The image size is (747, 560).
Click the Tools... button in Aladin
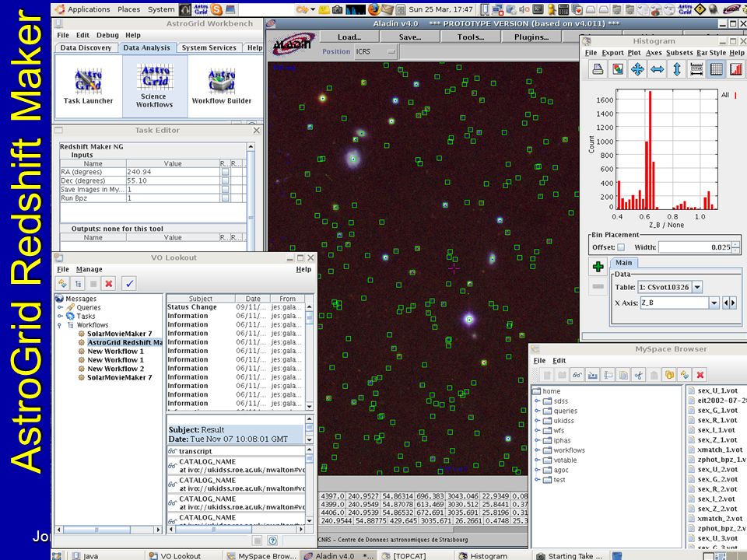tap(471, 37)
